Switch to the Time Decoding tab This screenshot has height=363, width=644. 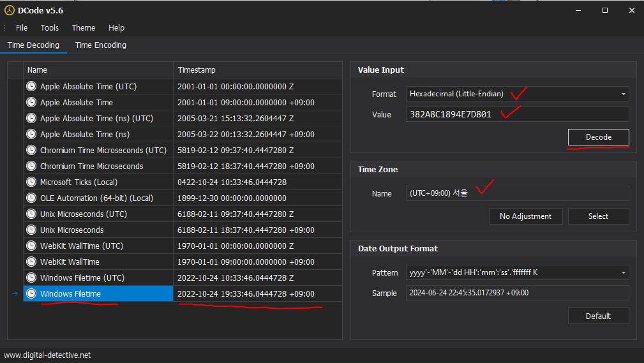click(x=33, y=45)
